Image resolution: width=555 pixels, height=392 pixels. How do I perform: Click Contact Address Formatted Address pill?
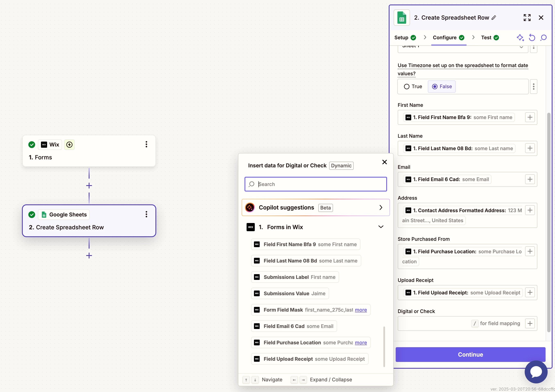[462, 215]
